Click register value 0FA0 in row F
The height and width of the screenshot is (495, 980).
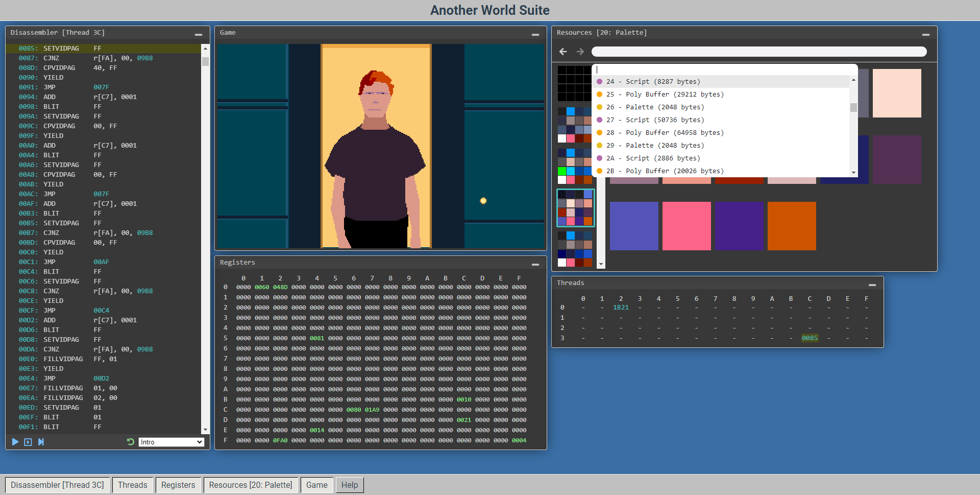pos(280,440)
